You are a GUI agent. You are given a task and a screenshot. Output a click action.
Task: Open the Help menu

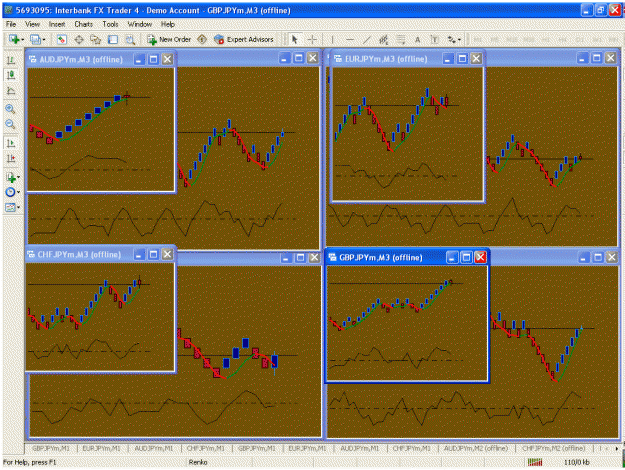click(x=167, y=24)
